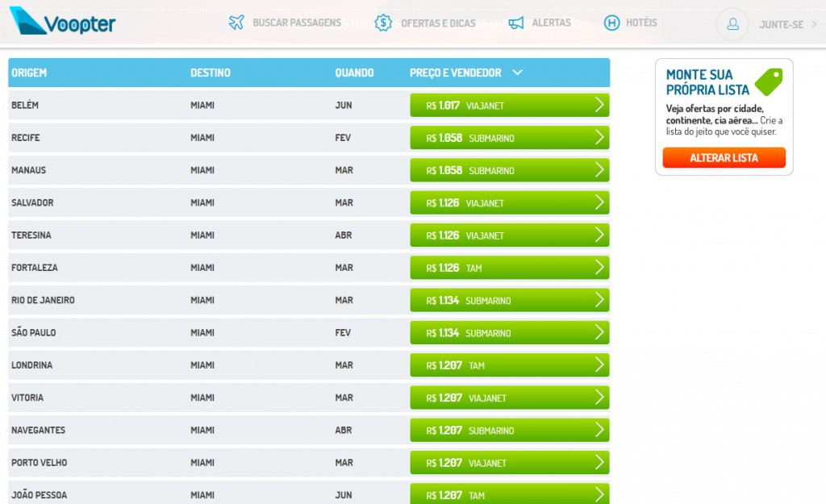
Task: Open the Fortaleza R$ 1.126 TAM offer
Action: tap(509, 268)
